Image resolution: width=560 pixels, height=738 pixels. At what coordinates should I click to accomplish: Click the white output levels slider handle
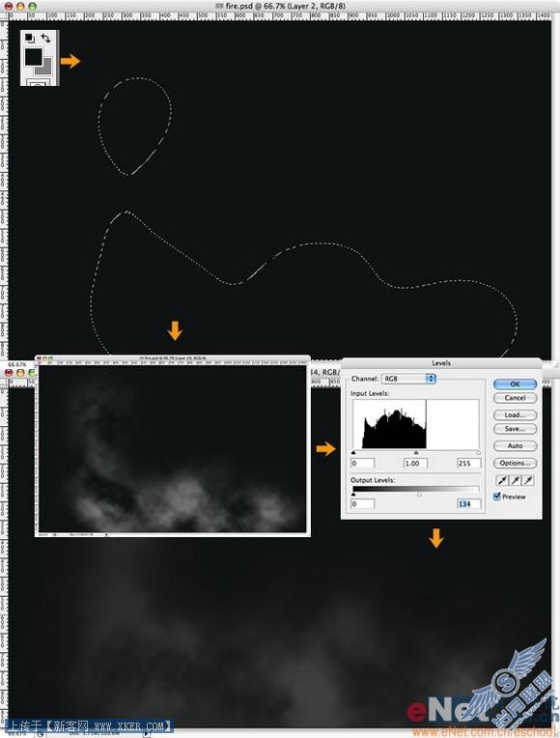click(419, 495)
